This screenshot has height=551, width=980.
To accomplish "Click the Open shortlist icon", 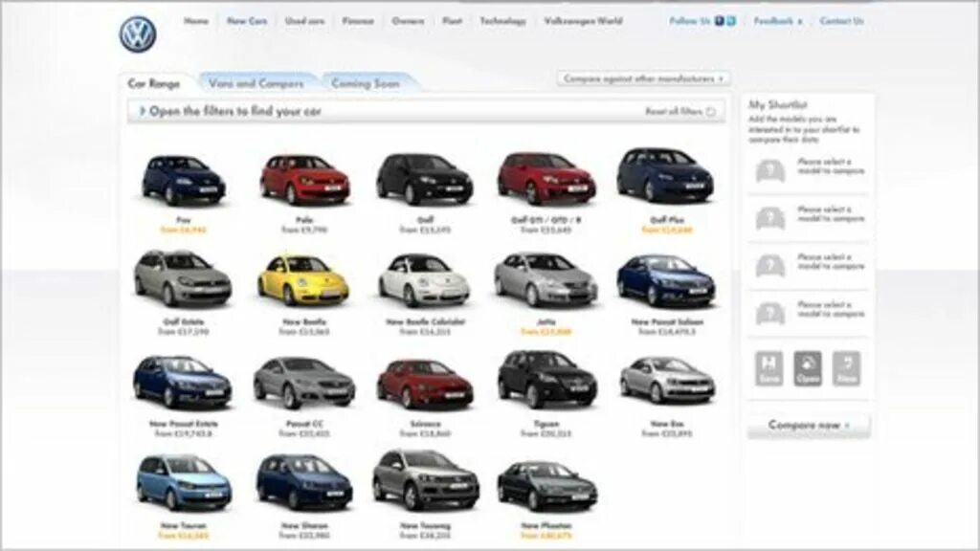I will coord(808,368).
